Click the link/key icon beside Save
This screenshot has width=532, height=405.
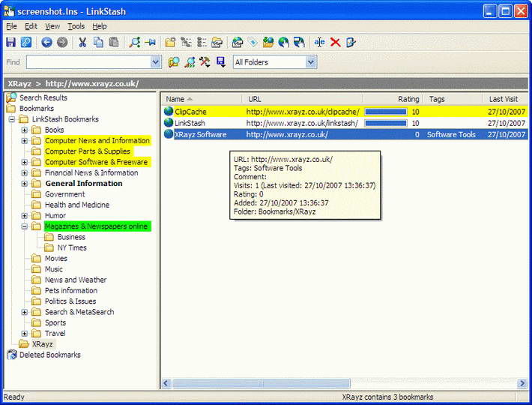coord(26,43)
